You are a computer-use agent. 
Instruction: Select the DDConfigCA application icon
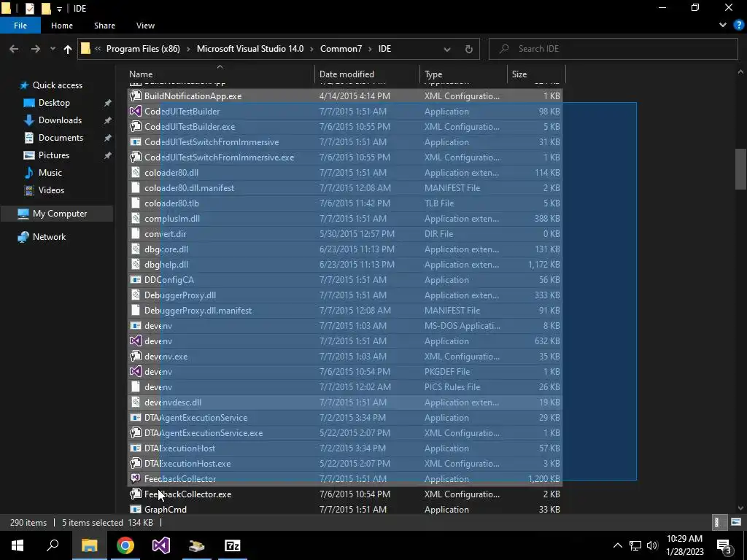click(x=135, y=279)
